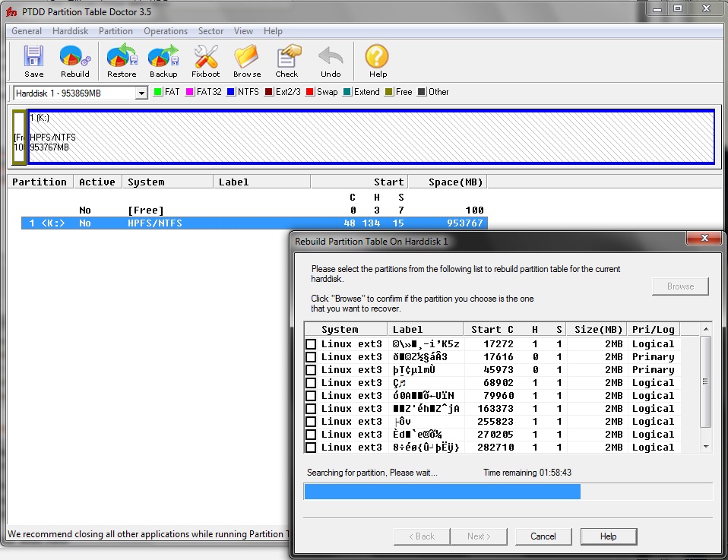This screenshot has width=728, height=560.
Task: Click the NTFS blue color legend swatch
Action: pos(231,92)
